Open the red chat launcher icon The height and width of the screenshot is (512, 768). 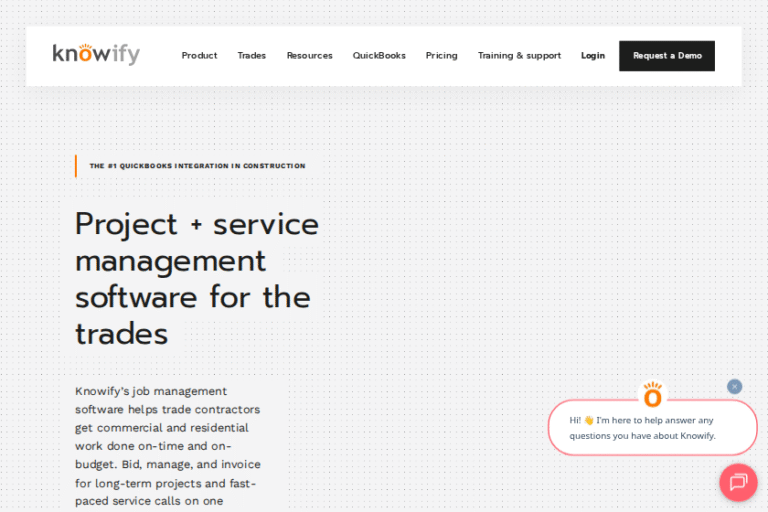click(738, 482)
